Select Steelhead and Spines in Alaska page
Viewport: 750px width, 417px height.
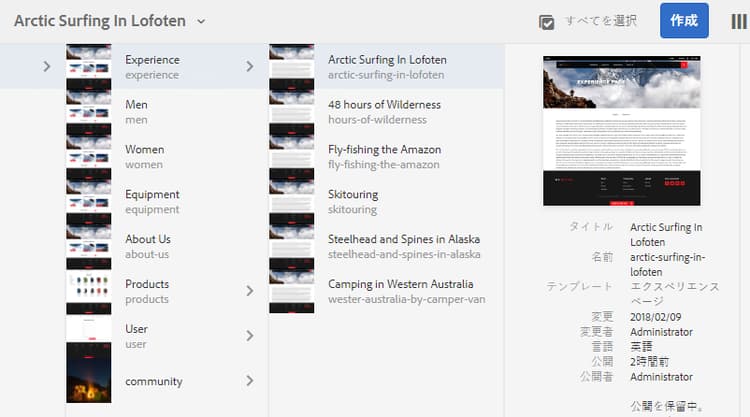click(386, 246)
